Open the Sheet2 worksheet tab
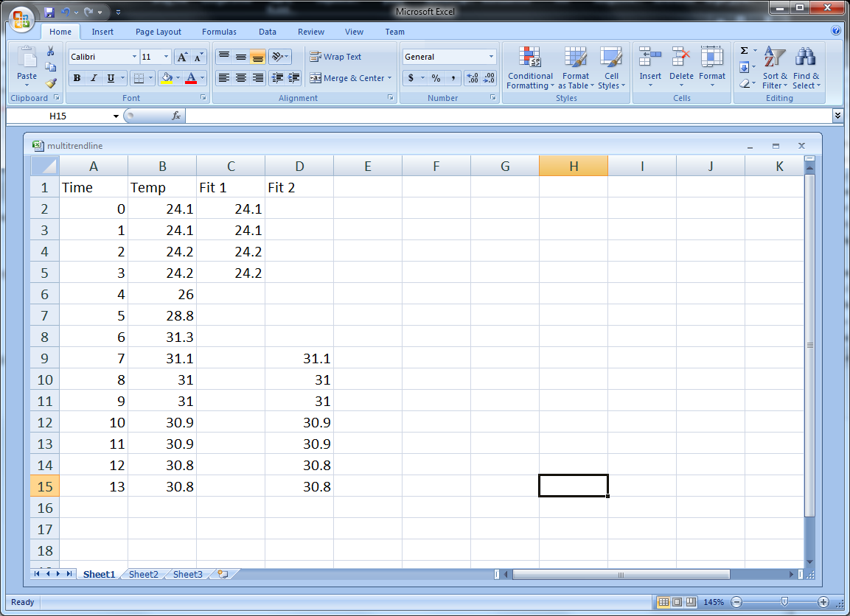 (144, 574)
